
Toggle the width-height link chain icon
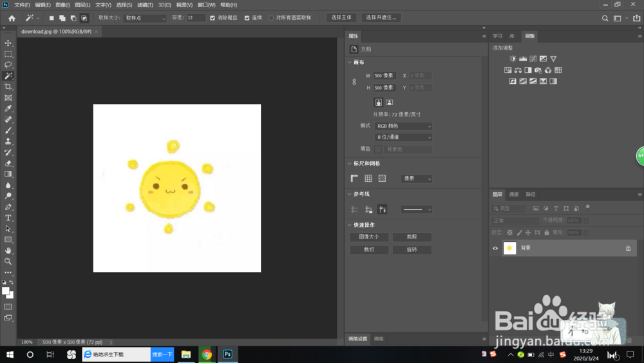pos(354,82)
